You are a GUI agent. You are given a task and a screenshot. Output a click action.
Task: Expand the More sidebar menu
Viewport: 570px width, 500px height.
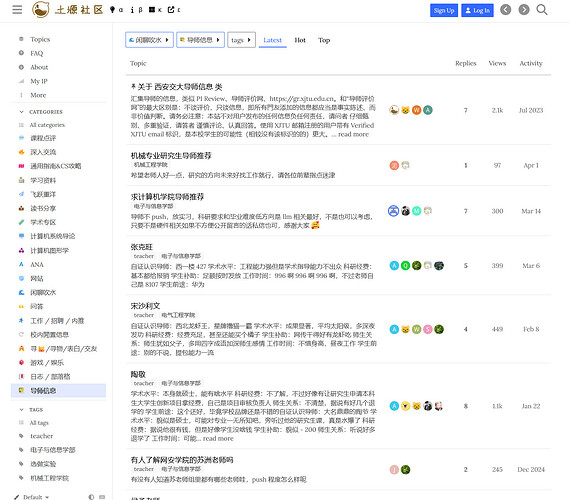pyautogui.click(x=38, y=95)
